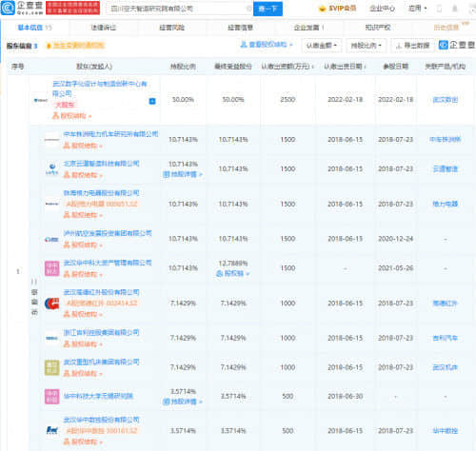Open the 持股比例 filter dropdown
This screenshot has height=451, width=476.
pos(366,46)
